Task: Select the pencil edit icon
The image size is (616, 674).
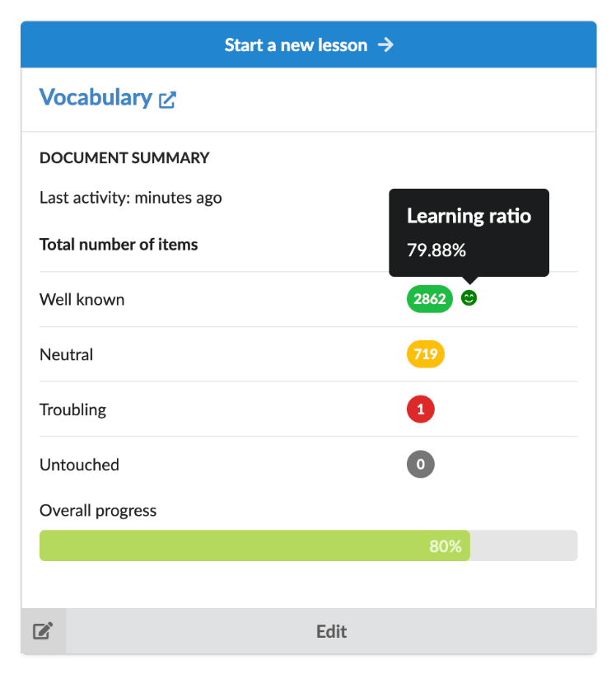Action: 43,630
